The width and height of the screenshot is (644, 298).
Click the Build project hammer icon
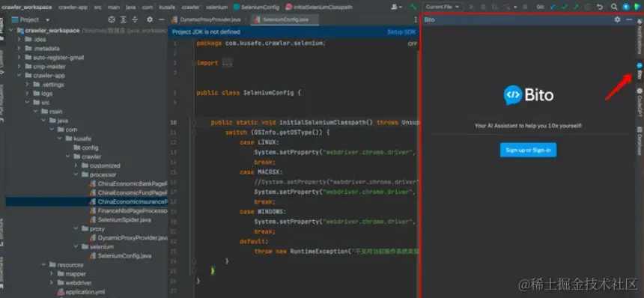coord(413,7)
